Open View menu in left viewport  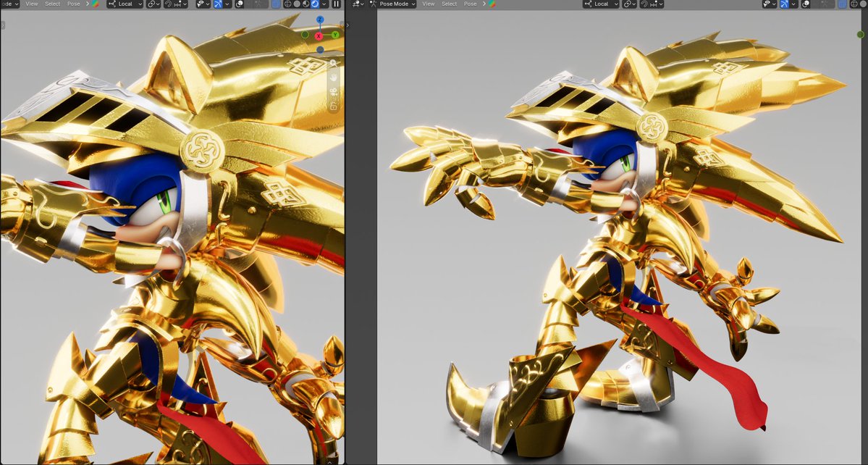(32, 4)
